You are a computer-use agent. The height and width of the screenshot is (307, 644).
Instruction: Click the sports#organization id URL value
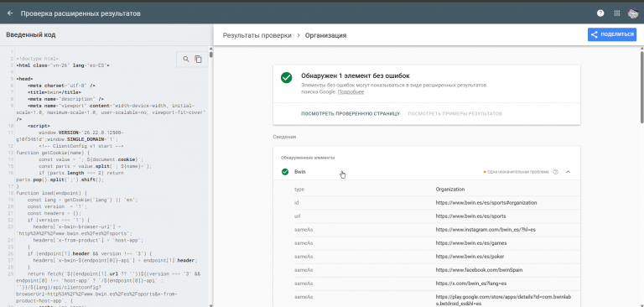[x=486, y=203]
